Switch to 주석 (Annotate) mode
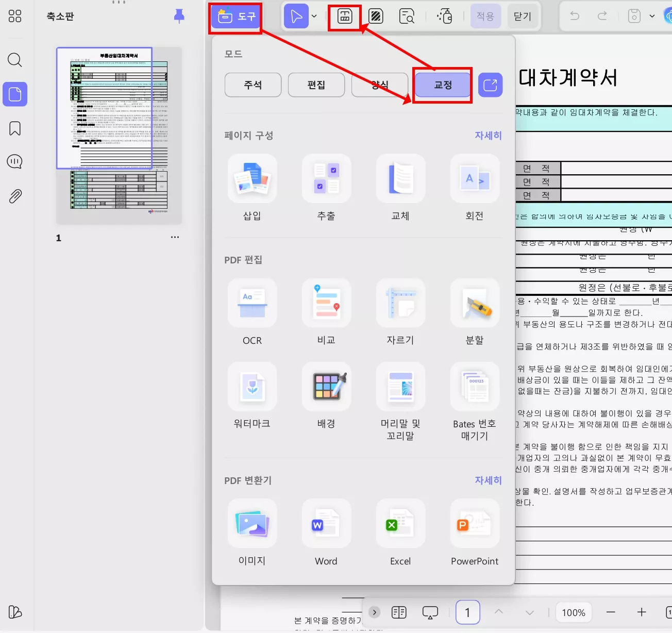 point(253,85)
